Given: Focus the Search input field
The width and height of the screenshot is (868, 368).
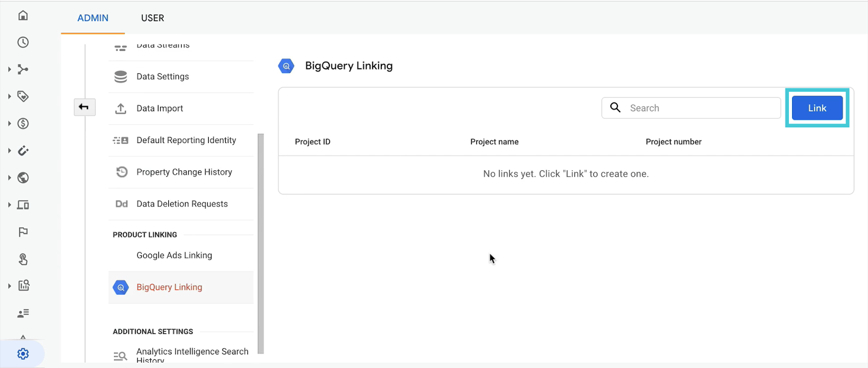Looking at the screenshot, I should (691, 108).
